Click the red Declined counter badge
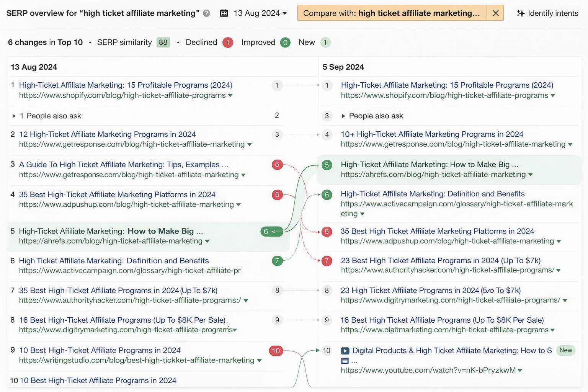588x392 pixels. pos(228,42)
